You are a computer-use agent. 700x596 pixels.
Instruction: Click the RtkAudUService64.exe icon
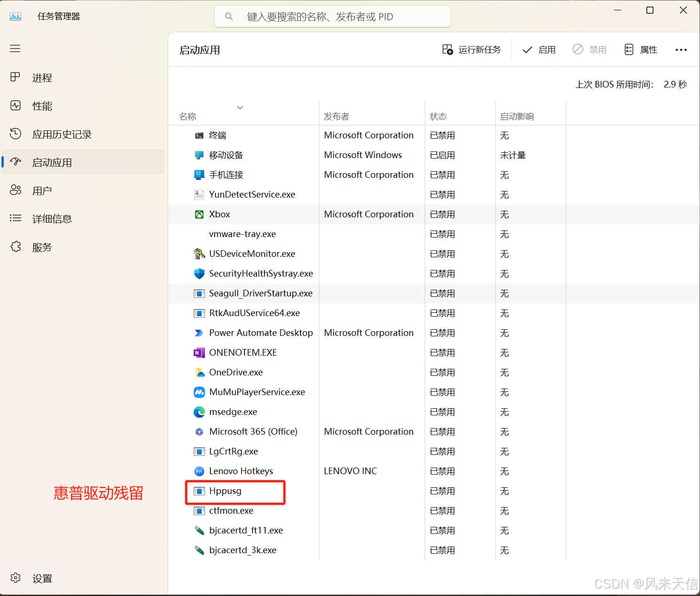[x=199, y=313]
